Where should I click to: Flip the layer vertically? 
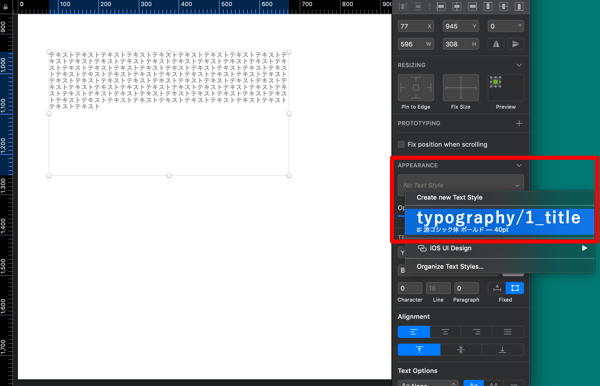[x=515, y=44]
